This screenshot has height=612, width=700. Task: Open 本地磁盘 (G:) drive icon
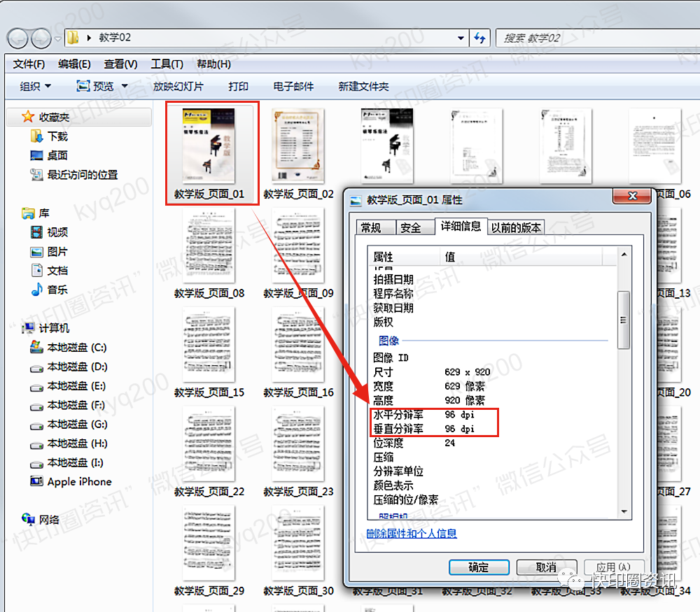36,426
